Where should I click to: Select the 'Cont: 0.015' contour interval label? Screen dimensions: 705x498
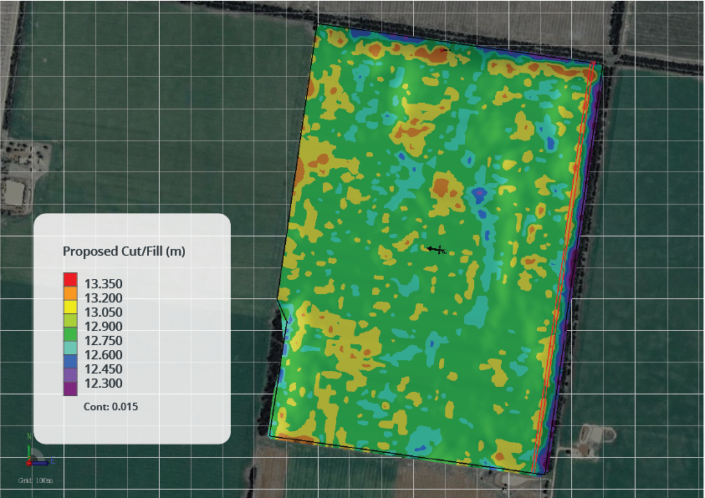pyautogui.click(x=116, y=407)
